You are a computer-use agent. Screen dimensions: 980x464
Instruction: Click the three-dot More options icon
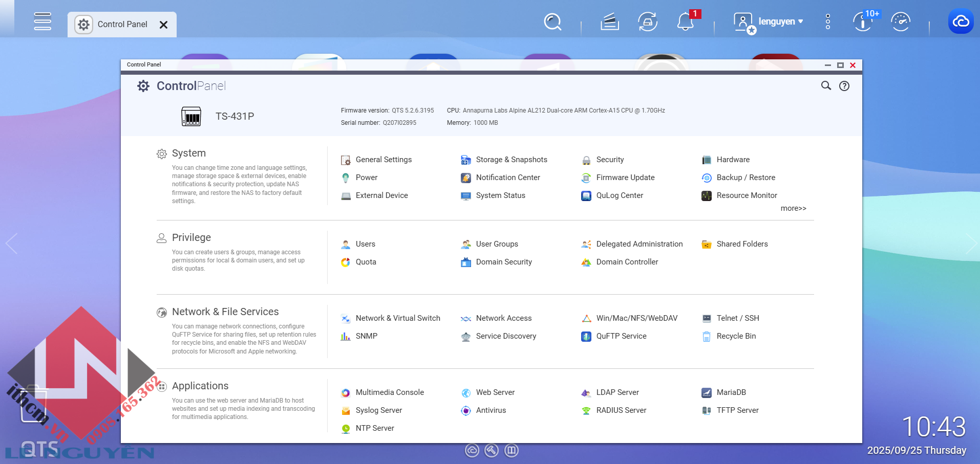[x=828, y=21]
